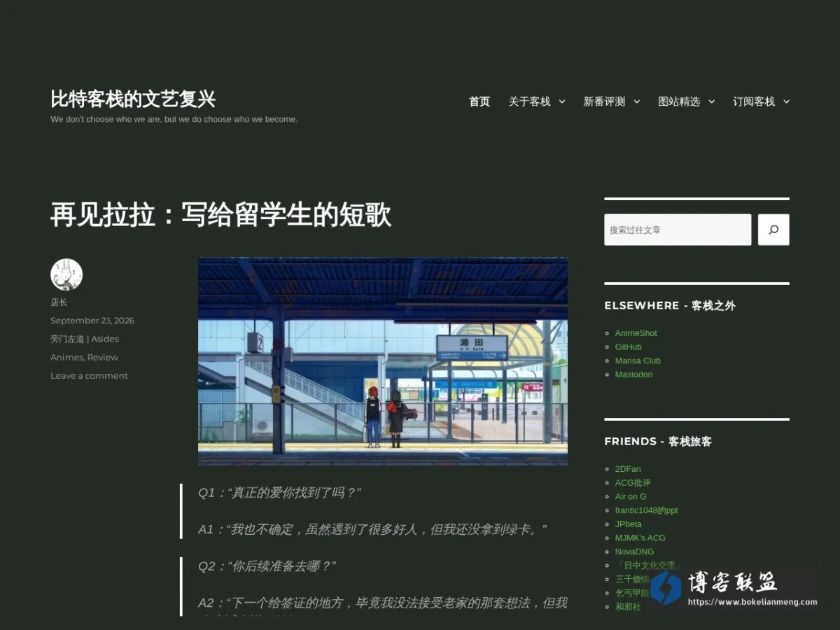840x630 pixels.
Task: Open the MJMK's ACG friend link
Action: 640,538
